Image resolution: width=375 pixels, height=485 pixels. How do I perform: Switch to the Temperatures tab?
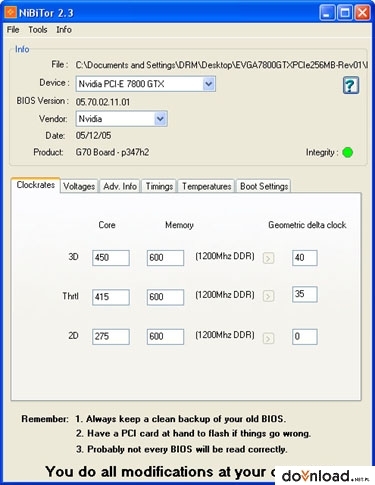click(x=207, y=186)
